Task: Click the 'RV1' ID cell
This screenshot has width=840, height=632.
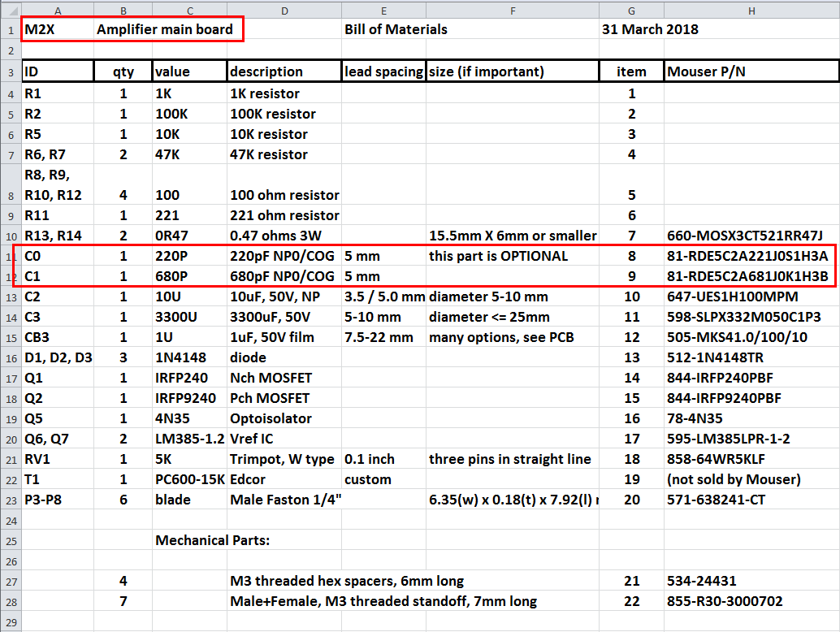Action: coord(58,460)
